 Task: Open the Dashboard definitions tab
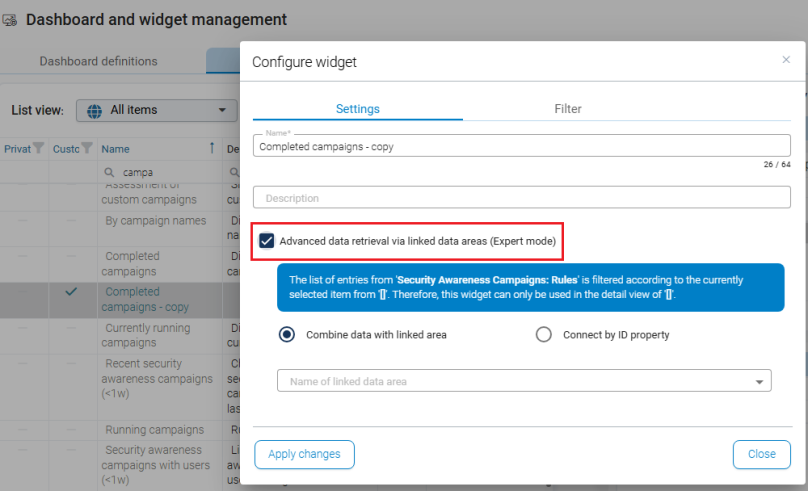tap(98, 61)
